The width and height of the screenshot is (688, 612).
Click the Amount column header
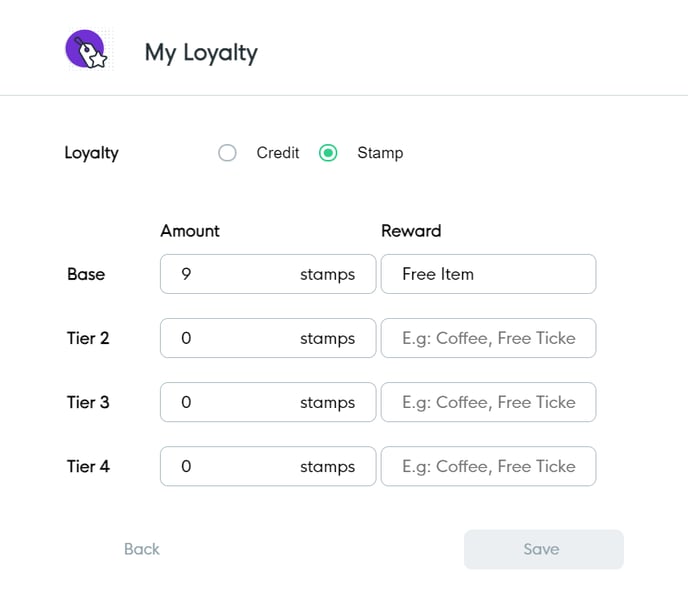[190, 231]
